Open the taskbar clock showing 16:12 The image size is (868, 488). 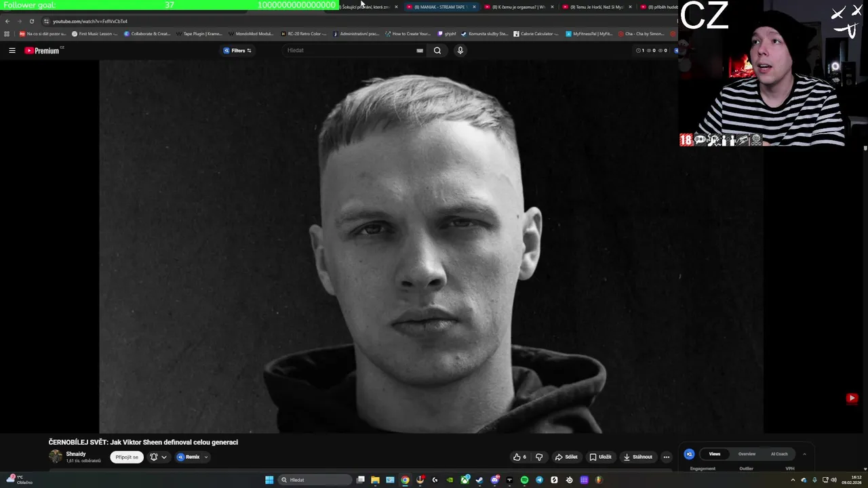click(x=851, y=480)
